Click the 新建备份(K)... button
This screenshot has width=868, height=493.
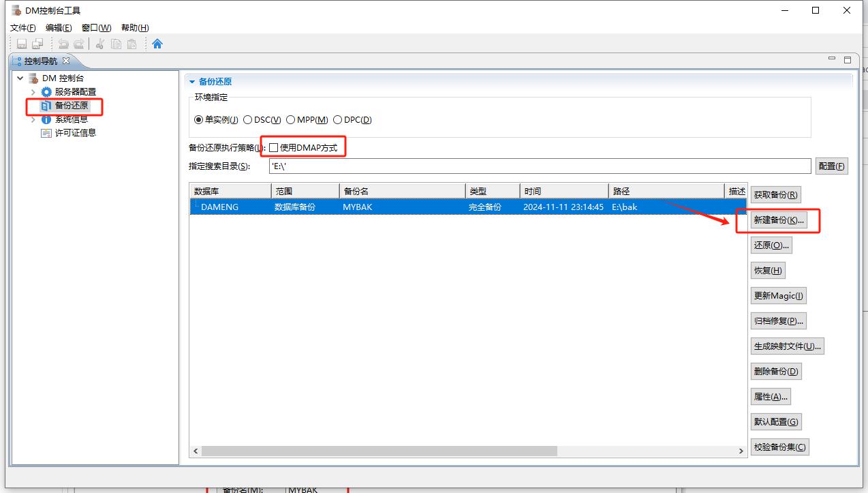tap(779, 220)
